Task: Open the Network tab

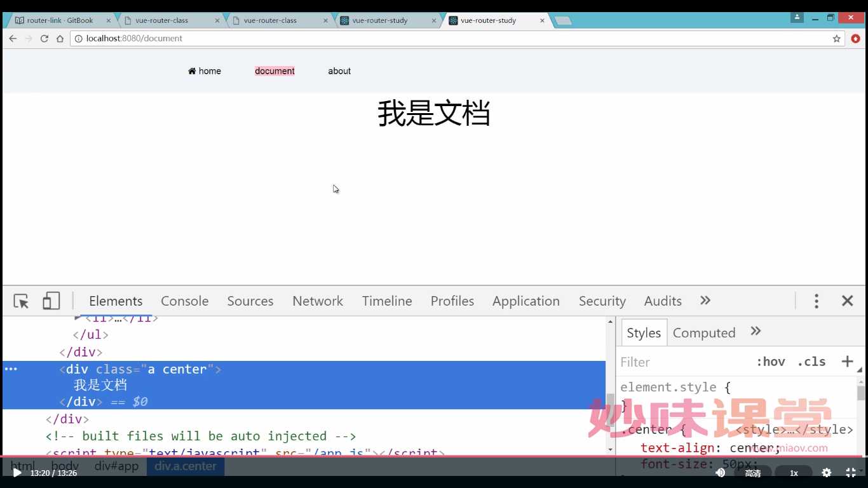Action: [318, 301]
